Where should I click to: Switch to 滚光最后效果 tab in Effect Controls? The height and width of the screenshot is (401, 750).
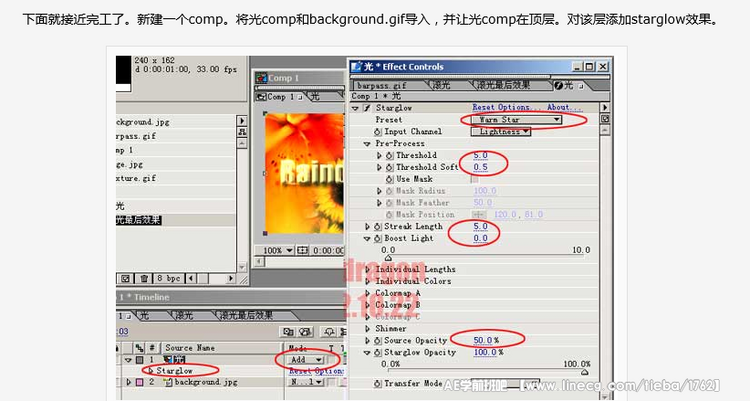click(x=503, y=86)
